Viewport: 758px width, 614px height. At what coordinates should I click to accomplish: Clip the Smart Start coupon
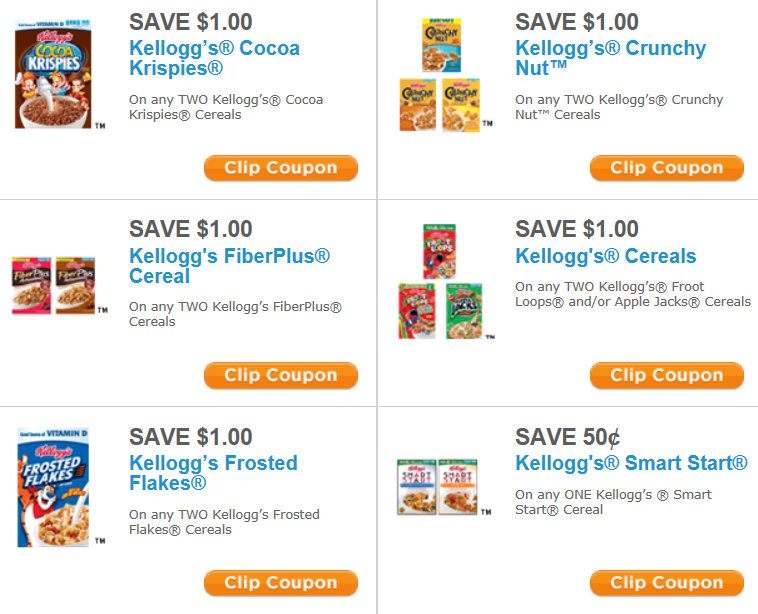[666, 583]
